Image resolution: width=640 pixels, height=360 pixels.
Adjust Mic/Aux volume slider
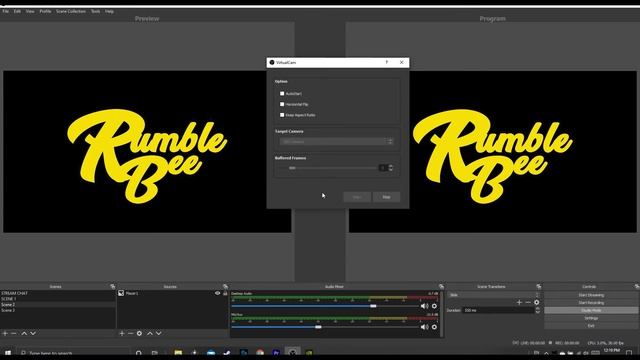pos(325,327)
